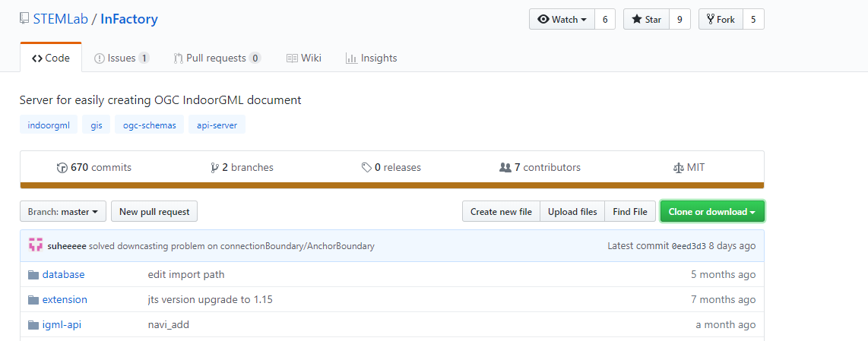Screen dimensions: 868x341
Task: Select the Code tab
Action: [x=51, y=58]
